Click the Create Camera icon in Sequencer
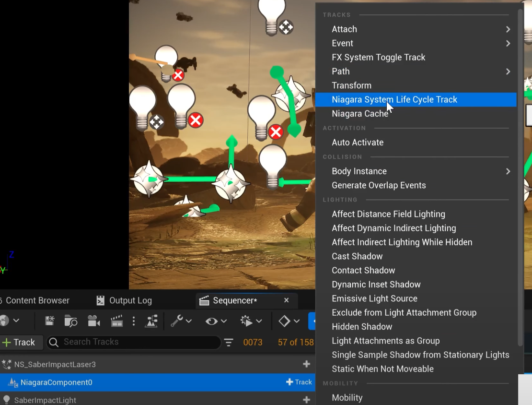 click(x=93, y=321)
